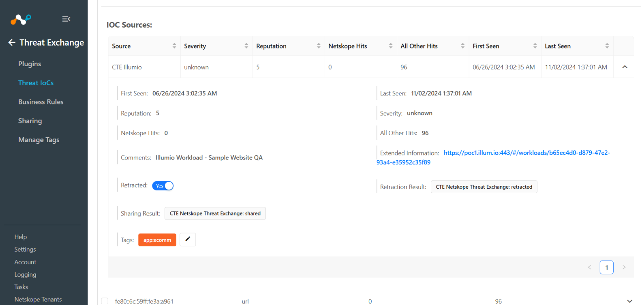This screenshot has width=644, height=305.
Task: Expand the fe80::6c:59ff:fe3a:a961 row
Action: click(630, 301)
